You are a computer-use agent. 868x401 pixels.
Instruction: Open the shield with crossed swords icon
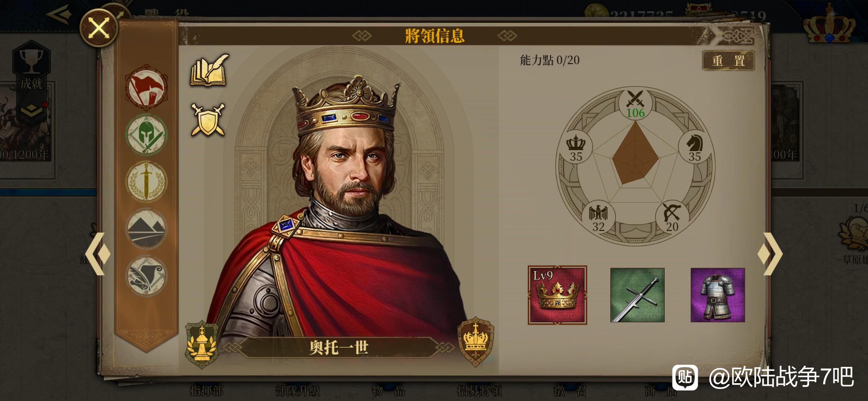208,120
